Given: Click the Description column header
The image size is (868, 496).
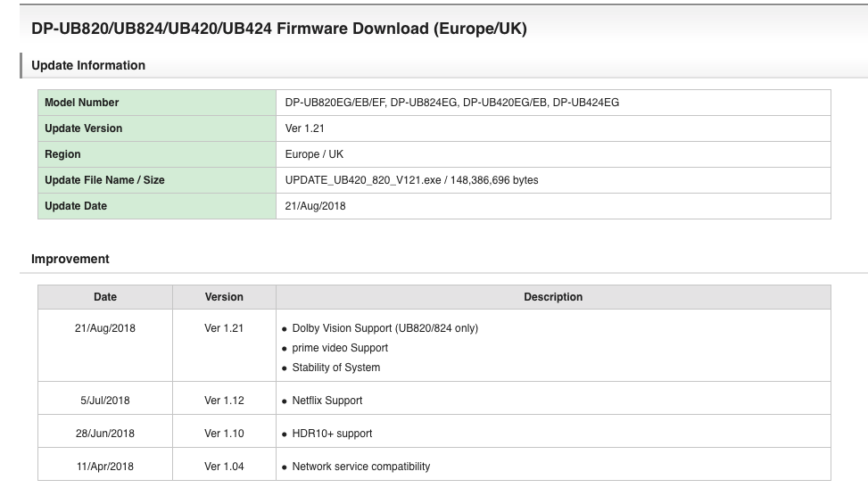Looking at the screenshot, I should pyautogui.click(x=553, y=297).
